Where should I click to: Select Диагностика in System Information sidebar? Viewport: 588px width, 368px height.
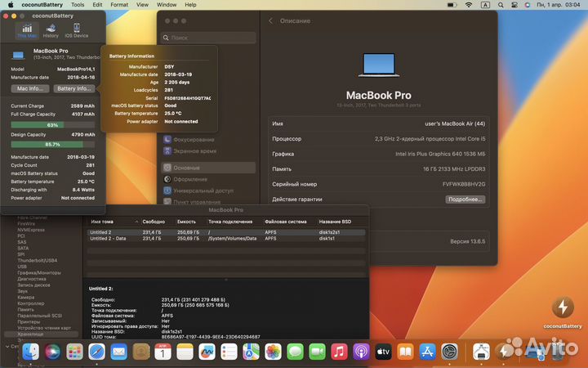pos(32,279)
